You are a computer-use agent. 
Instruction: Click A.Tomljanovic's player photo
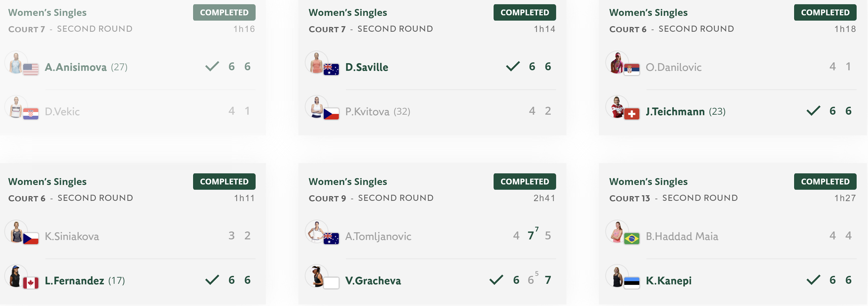coord(316,232)
